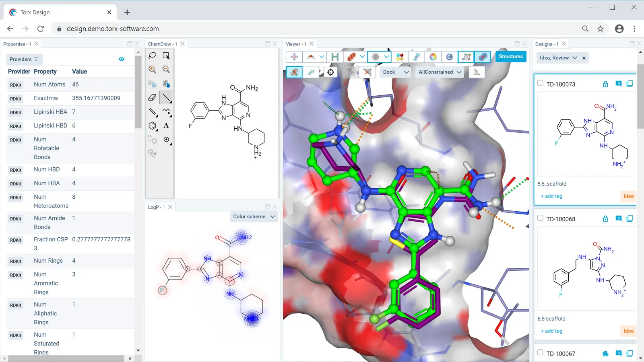This screenshot has height=362, width=644.
Task: Toggle the network graph icon in viewer toolbar
Action: click(466, 57)
